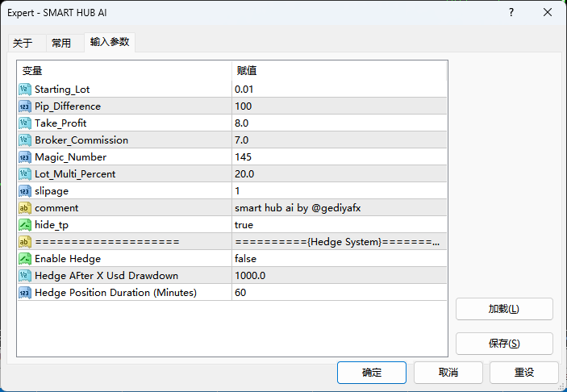Open the 常用 tab
This screenshot has height=392, width=567.
[x=61, y=43]
